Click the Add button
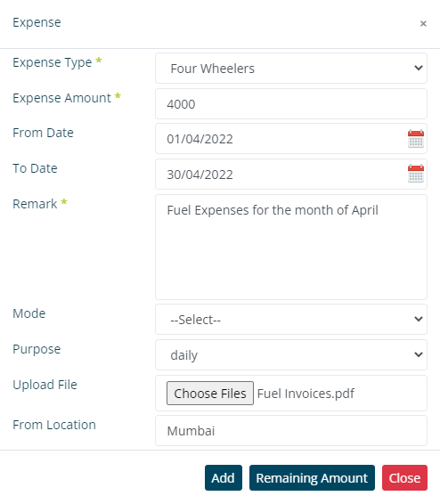440x504 pixels. point(224,477)
